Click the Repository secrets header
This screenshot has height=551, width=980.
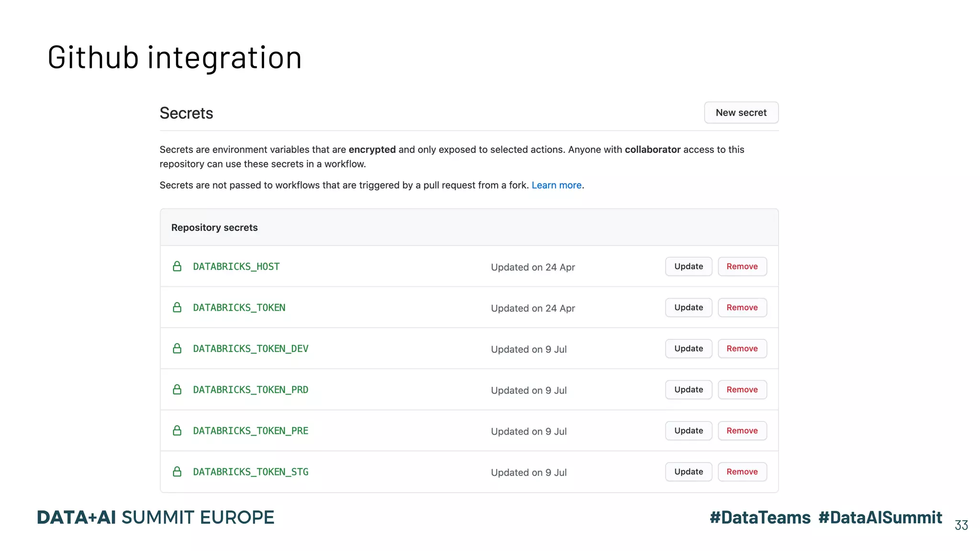[x=214, y=228]
